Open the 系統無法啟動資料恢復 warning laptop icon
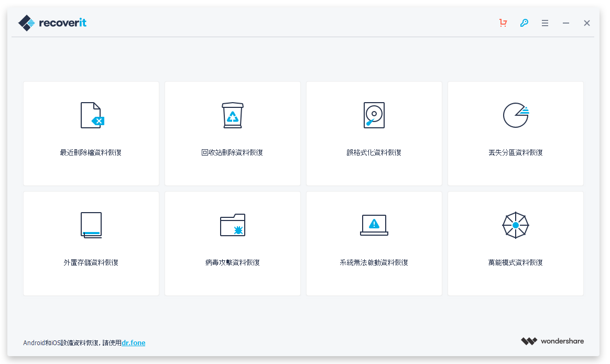The image size is (610, 364). tap(374, 225)
